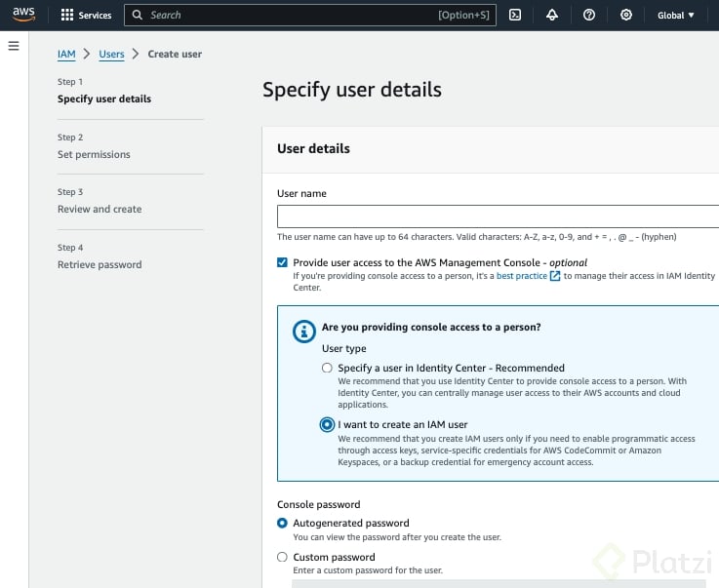Click the blue info circle icon
Viewport: 719px width, 588px height.
305,332
